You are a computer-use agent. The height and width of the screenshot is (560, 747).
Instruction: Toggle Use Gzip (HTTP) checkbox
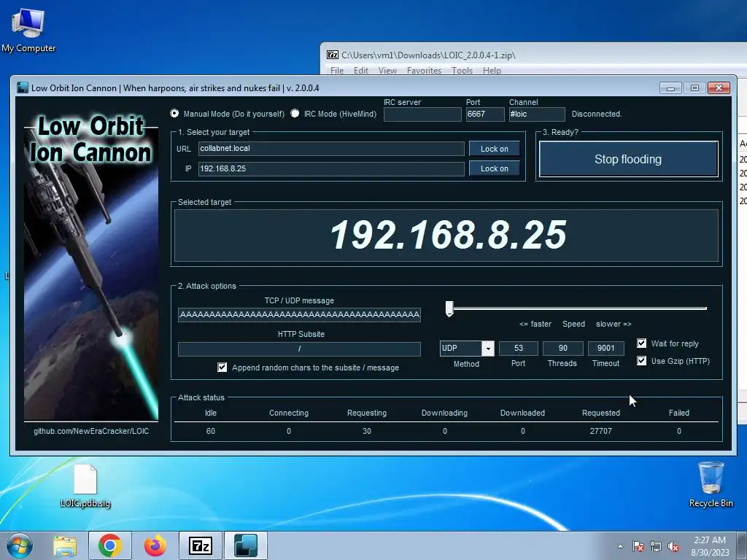642,361
